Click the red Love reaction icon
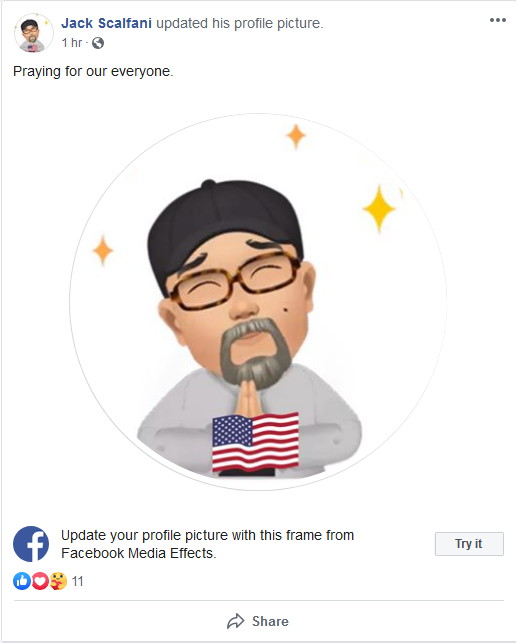 coord(40,581)
